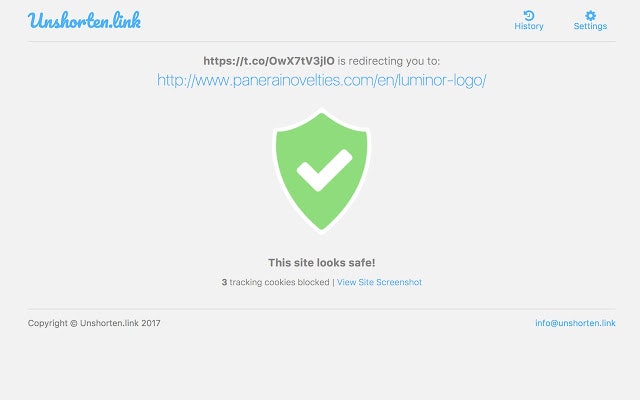Click the Copyright Unshorten.link footer text
Screen dimensions: 640x400
94,323
